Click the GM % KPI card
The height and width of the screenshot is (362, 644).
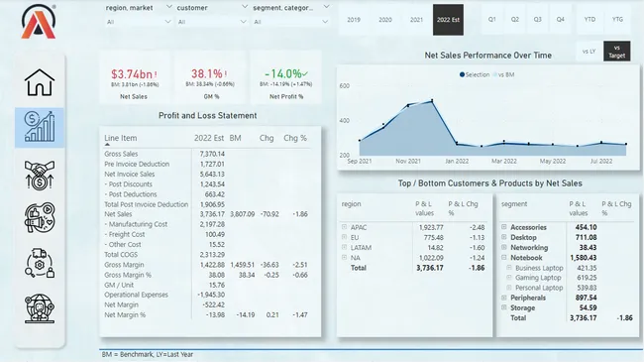(211, 77)
